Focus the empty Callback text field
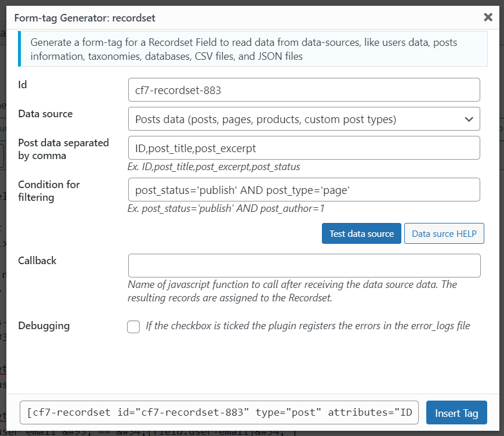 pyautogui.click(x=303, y=265)
